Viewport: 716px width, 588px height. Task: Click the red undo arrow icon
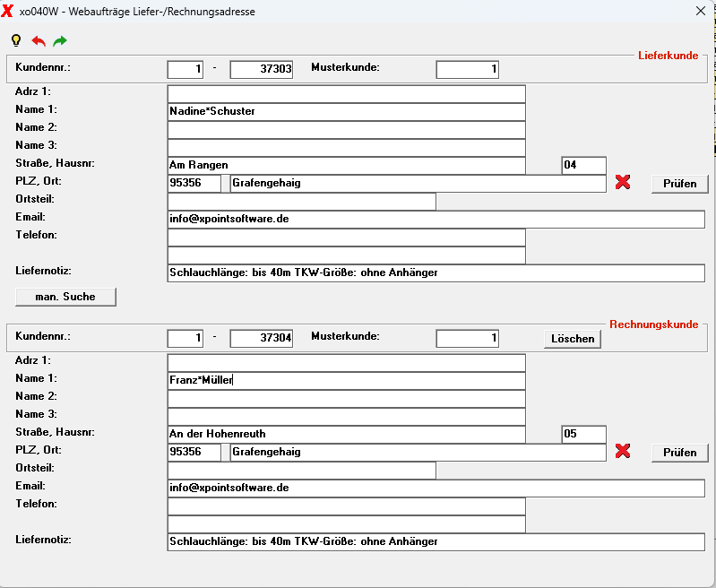(39, 41)
